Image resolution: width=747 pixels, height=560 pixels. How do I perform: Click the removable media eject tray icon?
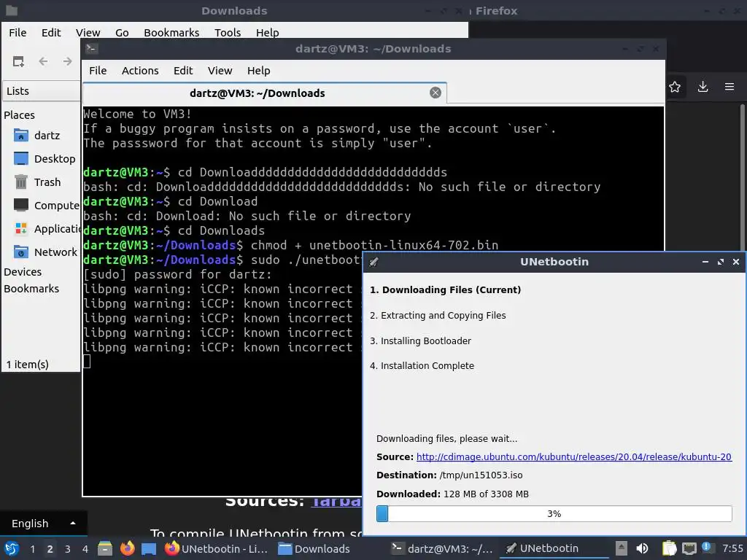click(621, 548)
